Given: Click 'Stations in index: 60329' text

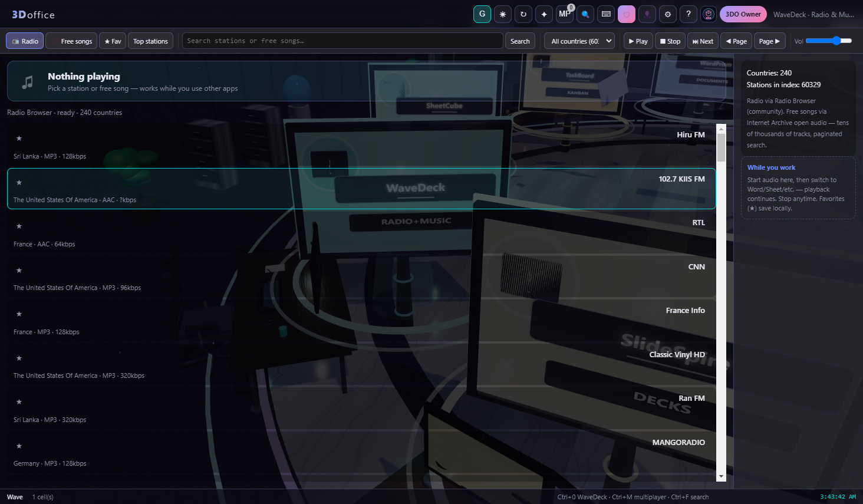Looking at the screenshot, I should pos(783,85).
